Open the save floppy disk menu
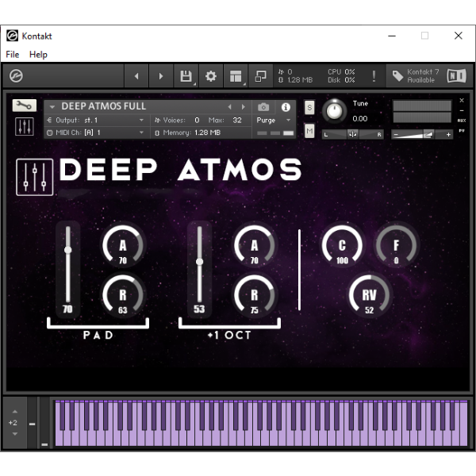This screenshot has height=476, width=476. tap(186, 76)
